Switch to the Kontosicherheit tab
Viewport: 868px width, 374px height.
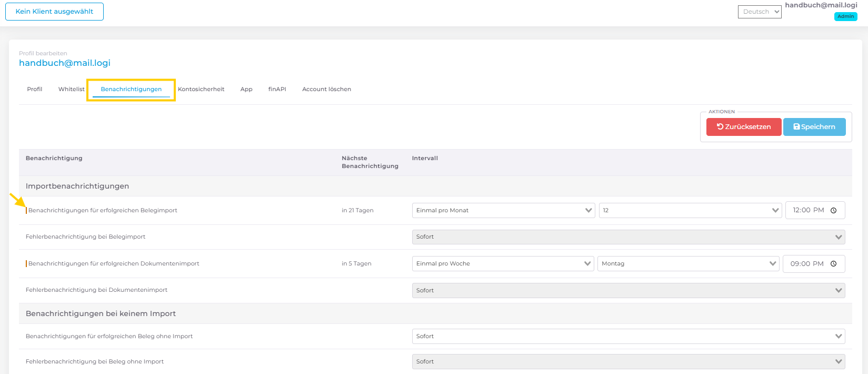(x=201, y=89)
